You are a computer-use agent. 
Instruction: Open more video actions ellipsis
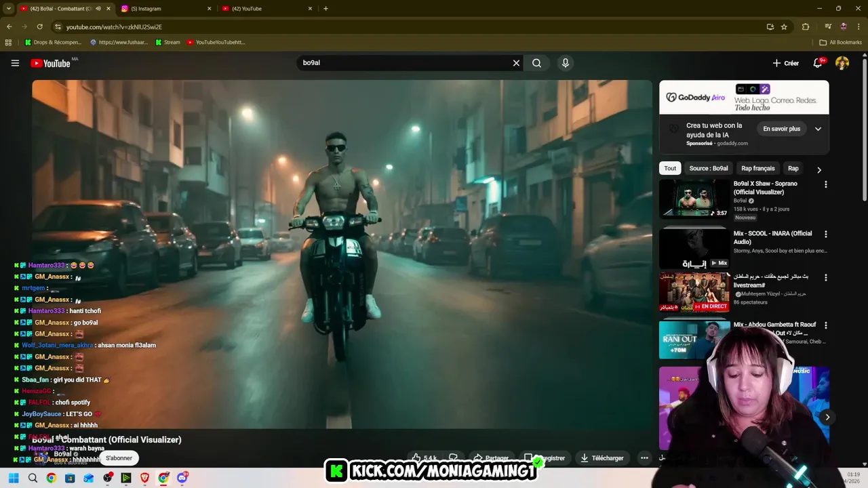coord(644,458)
